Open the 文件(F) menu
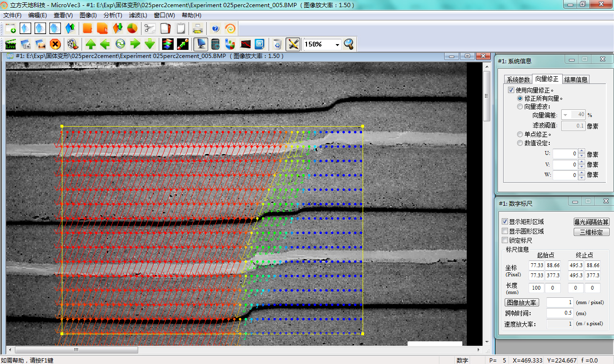Viewport: 614px width, 364px height. pyautogui.click(x=12, y=15)
